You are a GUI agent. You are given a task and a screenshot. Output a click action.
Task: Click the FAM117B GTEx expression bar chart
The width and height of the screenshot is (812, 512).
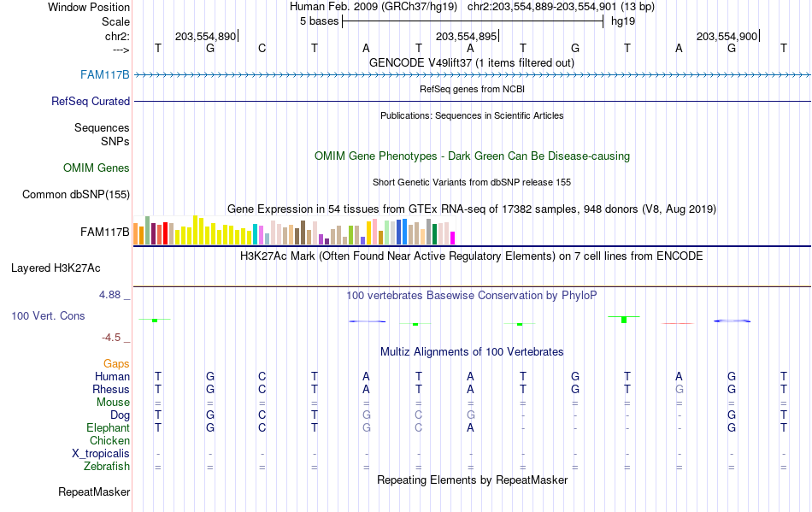[x=294, y=231]
